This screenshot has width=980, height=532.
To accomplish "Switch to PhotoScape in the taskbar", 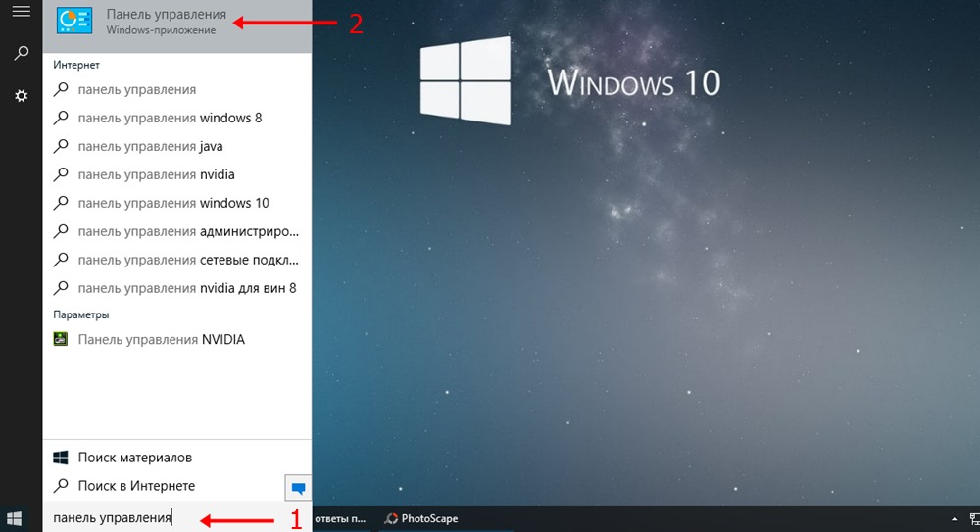I will coord(421,518).
